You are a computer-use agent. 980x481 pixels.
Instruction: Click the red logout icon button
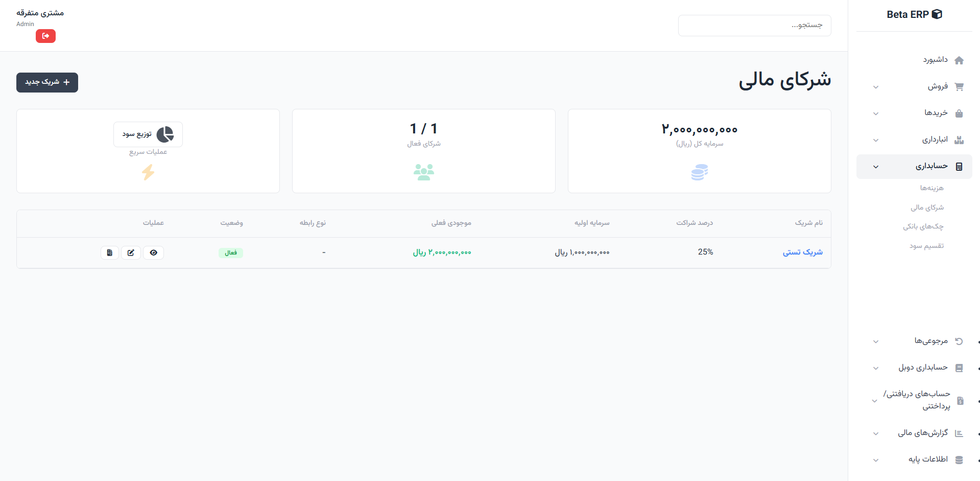(x=45, y=36)
